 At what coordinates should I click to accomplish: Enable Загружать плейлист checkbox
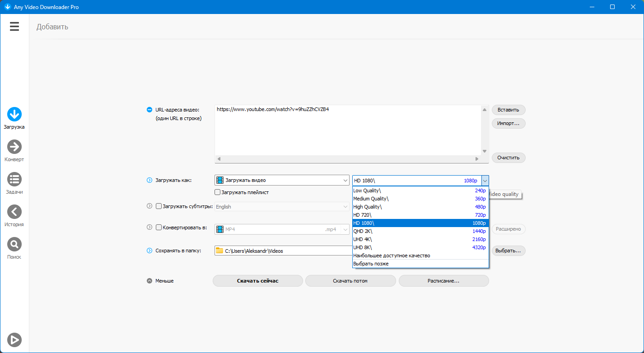[218, 192]
